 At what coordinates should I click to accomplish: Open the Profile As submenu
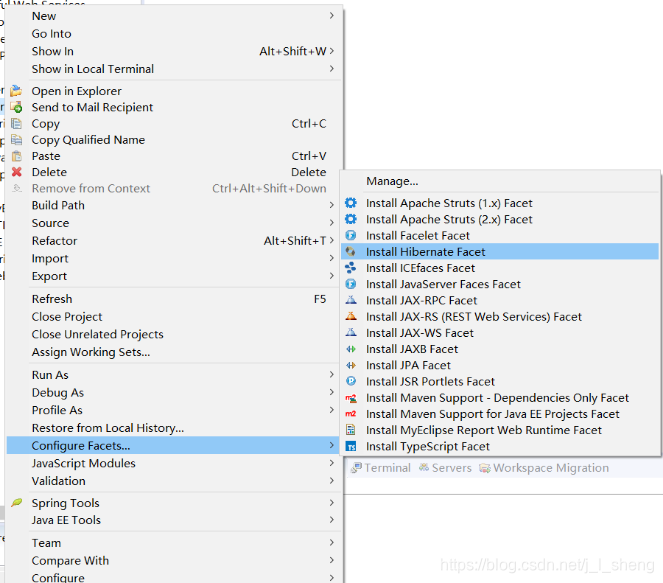click(173, 410)
